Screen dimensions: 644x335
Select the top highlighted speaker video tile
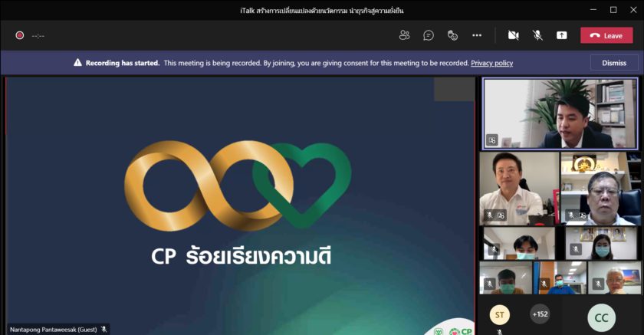click(559, 113)
